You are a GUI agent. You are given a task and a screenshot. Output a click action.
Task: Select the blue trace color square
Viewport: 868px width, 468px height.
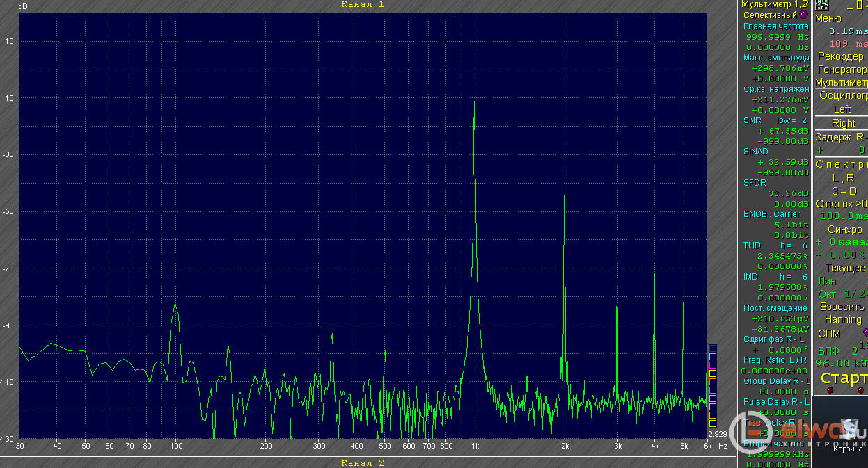pyautogui.click(x=712, y=348)
